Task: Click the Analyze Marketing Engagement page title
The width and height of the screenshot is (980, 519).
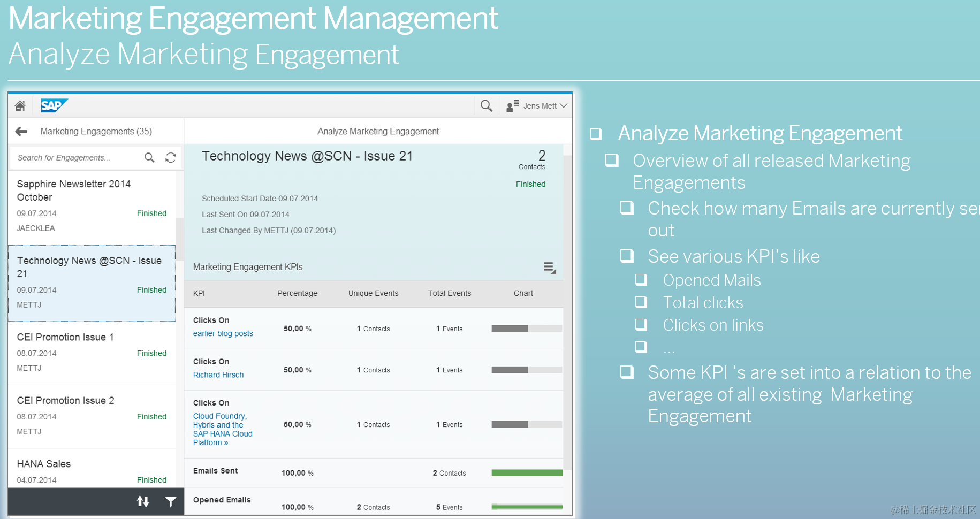Action: (378, 132)
